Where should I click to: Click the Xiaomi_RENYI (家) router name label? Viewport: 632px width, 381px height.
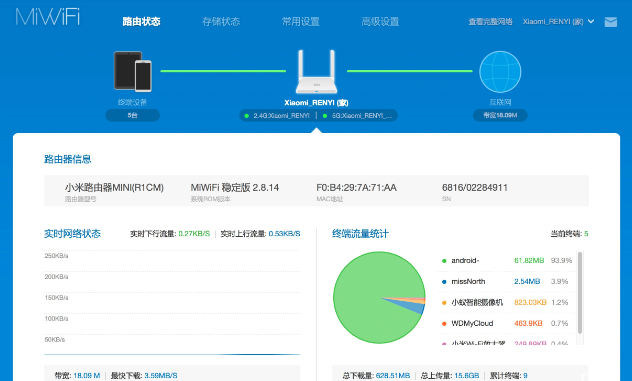316,102
